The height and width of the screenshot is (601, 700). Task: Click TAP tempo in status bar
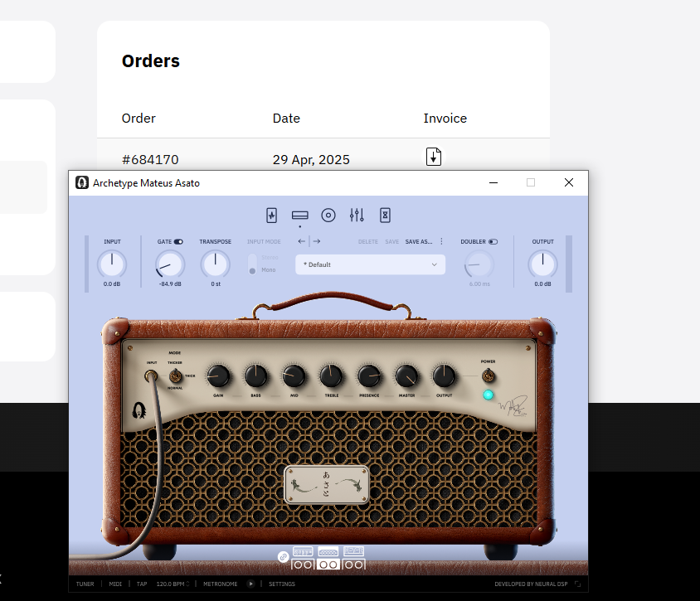(142, 584)
